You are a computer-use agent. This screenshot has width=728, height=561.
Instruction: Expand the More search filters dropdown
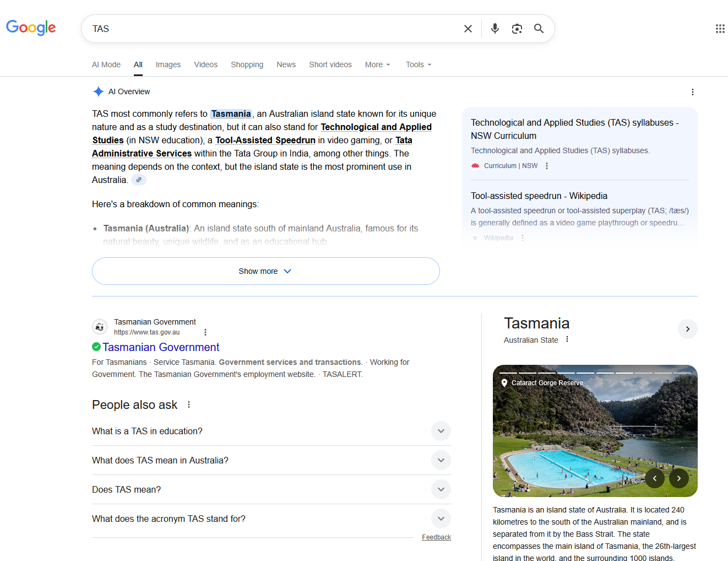(x=378, y=64)
